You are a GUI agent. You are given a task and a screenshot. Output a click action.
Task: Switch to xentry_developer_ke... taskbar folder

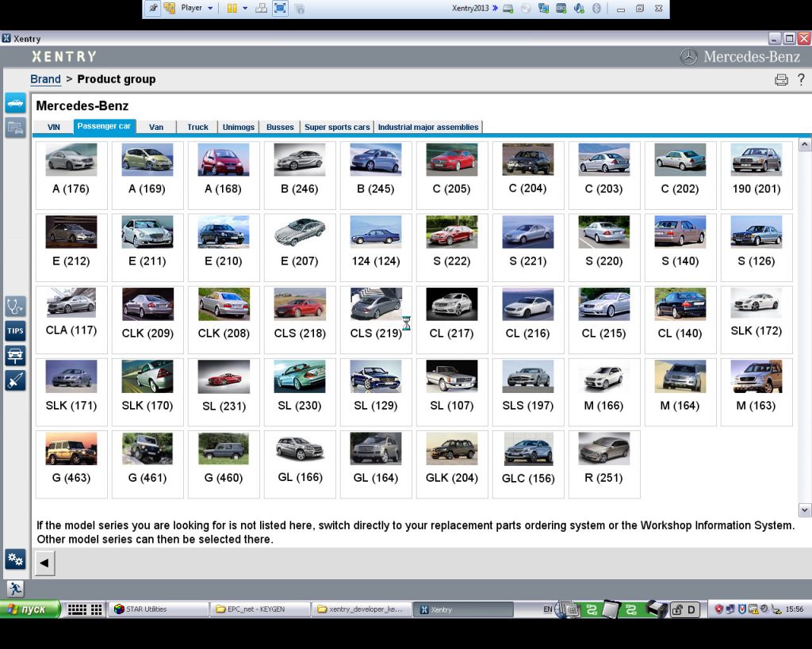[x=362, y=609]
